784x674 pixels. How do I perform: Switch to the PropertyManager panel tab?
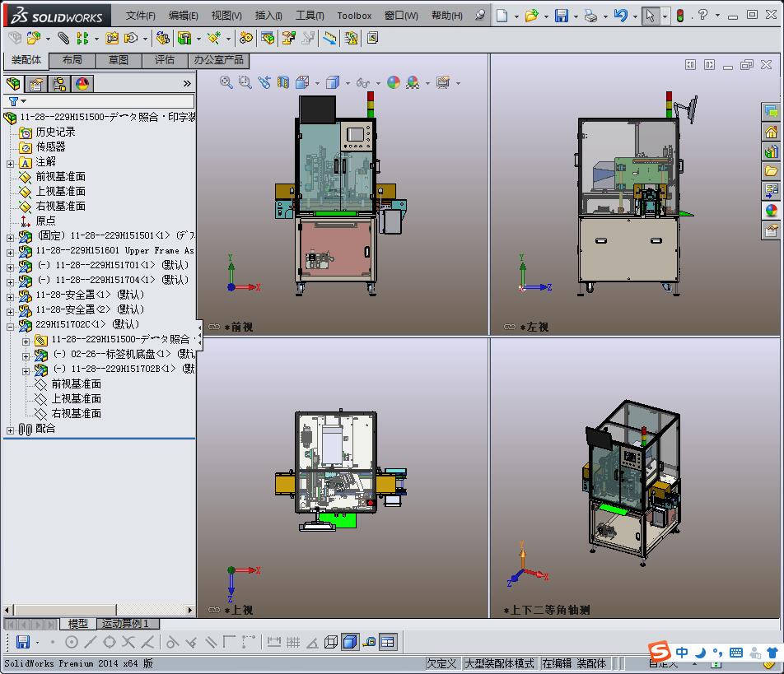pyautogui.click(x=36, y=84)
